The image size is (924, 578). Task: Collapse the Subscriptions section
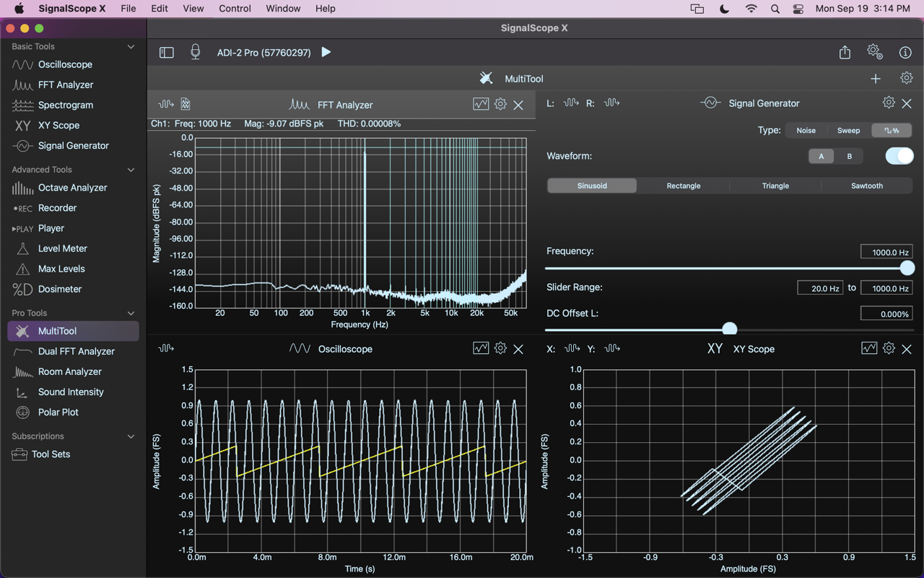[x=131, y=436]
